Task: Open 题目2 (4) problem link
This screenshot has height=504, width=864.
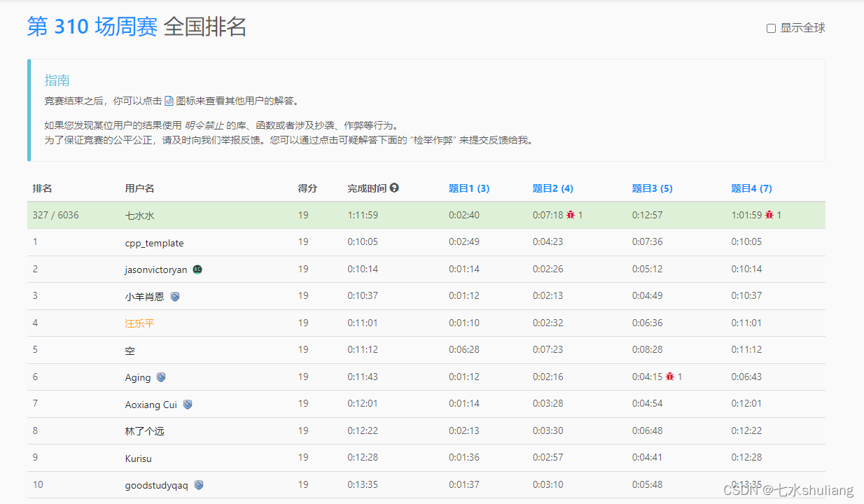Action: click(553, 188)
